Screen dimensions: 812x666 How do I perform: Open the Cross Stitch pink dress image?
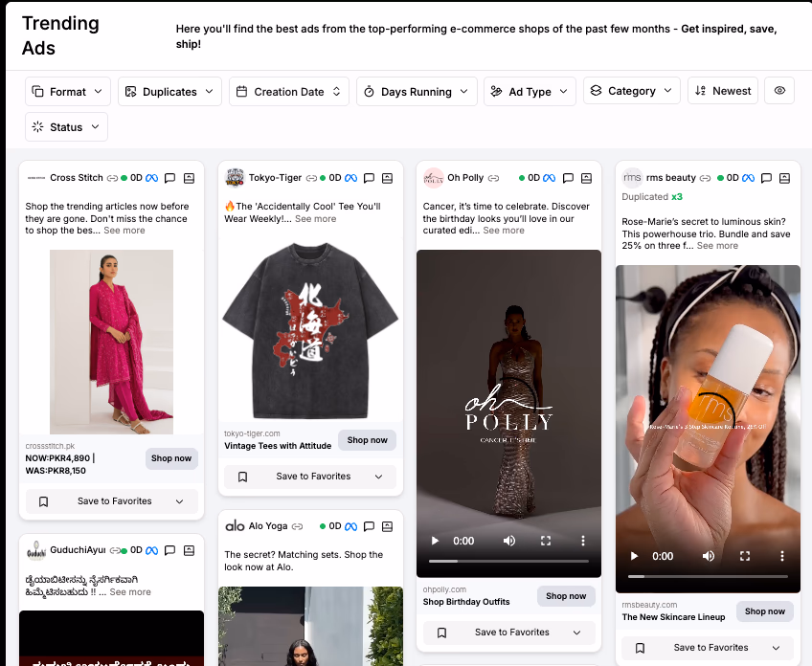pyautogui.click(x=111, y=342)
